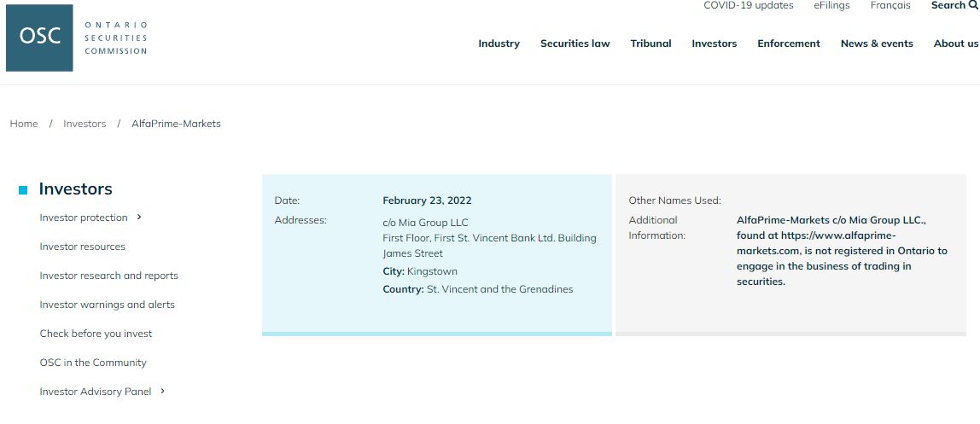Open Check before you invest

pyautogui.click(x=96, y=334)
